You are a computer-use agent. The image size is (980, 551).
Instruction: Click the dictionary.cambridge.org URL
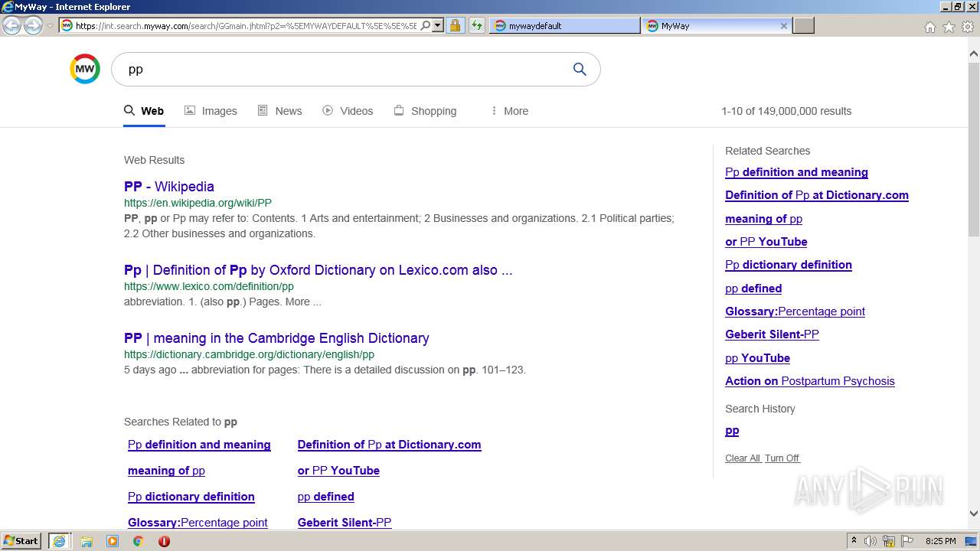tap(249, 354)
